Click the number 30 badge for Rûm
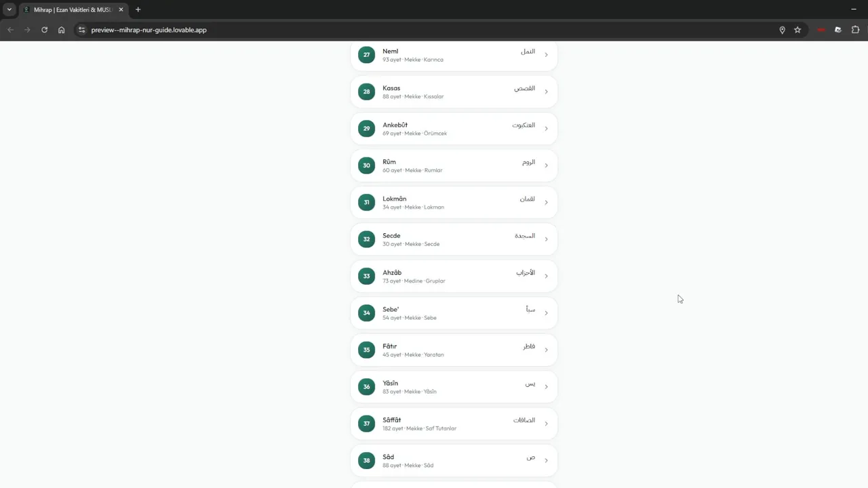The height and width of the screenshot is (488, 868). 366,165
